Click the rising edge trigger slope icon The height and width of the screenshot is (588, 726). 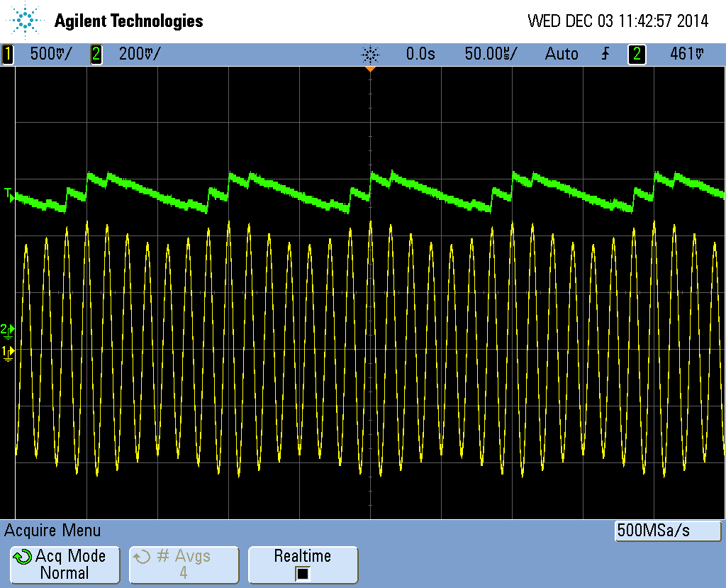pos(605,54)
